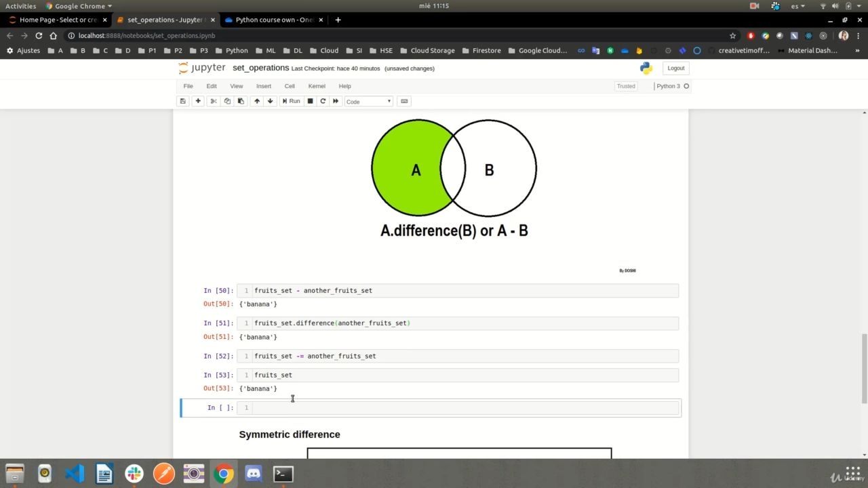Open a new browser tab
This screenshot has width=868, height=488.
(338, 20)
